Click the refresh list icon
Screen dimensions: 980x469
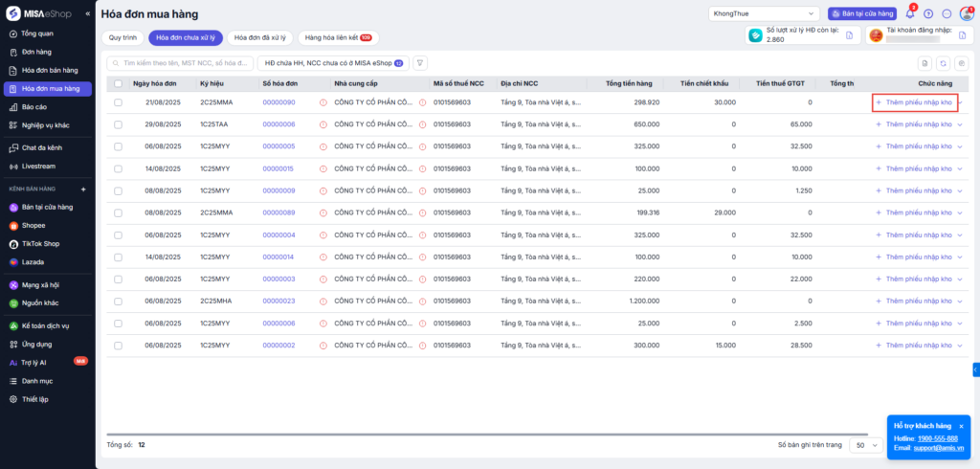[943, 63]
